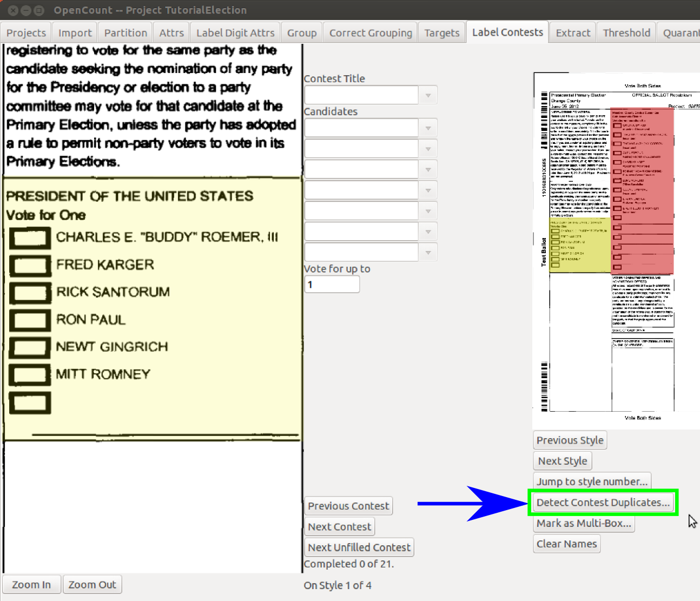The image size is (700, 601).
Task: Expand the seventh Candidates dropdown arrow
Action: (428, 252)
